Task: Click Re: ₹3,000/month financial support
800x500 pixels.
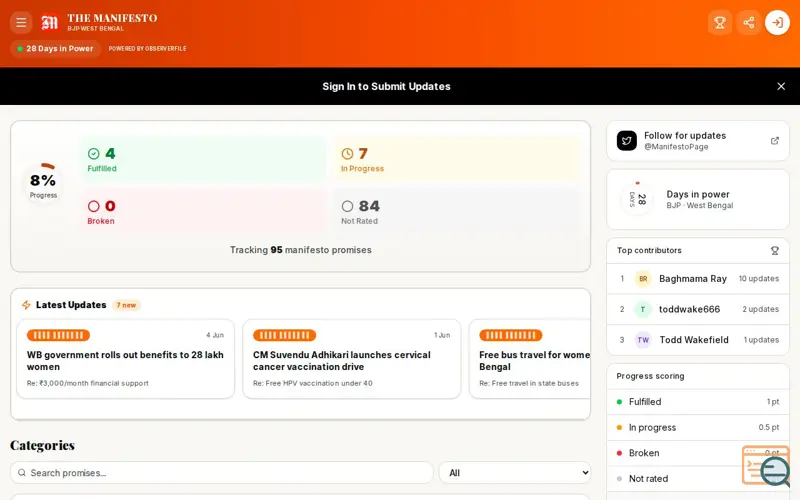Action: tap(88, 383)
